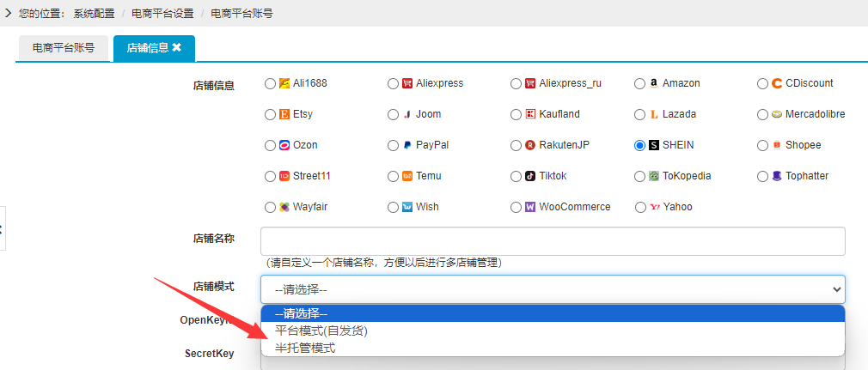Click the 店铺模式 field label
Image resolution: width=868 pixels, height=370 pixels.
[x=214, y=287]
